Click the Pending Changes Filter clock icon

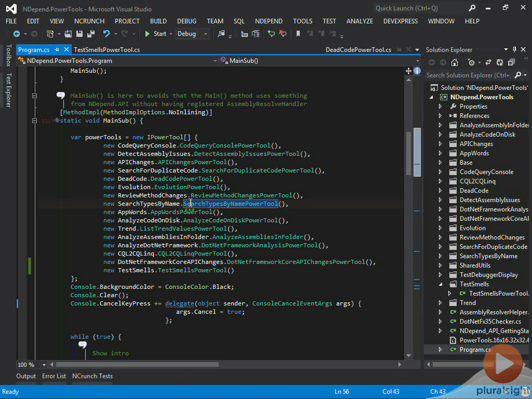[x=471, y=62]
